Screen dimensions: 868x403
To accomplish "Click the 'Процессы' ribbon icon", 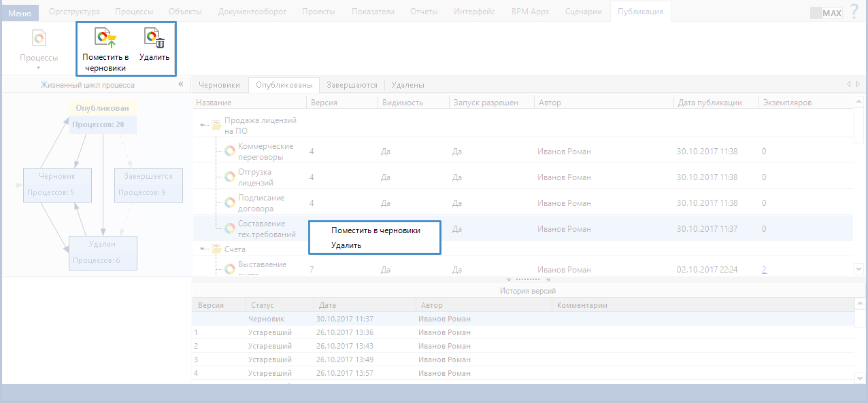I will tap(39, 39).
